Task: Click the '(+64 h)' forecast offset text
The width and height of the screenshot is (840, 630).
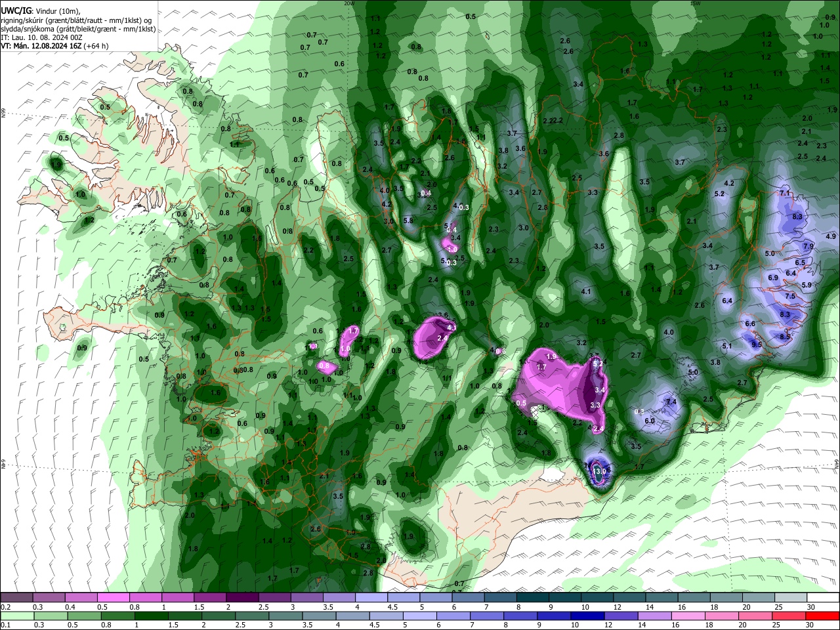Action: click(96, 47)
